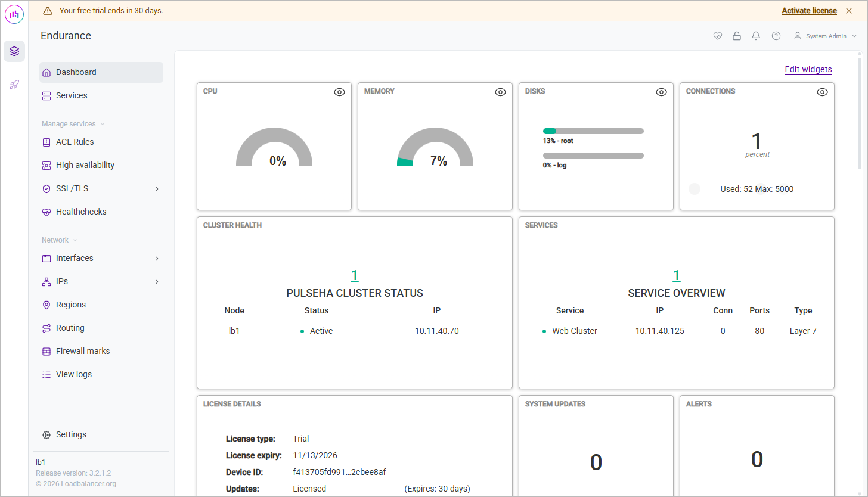Click the warning triangle icon in banner
Screen dimensions: 868x497
coord(48,11)
